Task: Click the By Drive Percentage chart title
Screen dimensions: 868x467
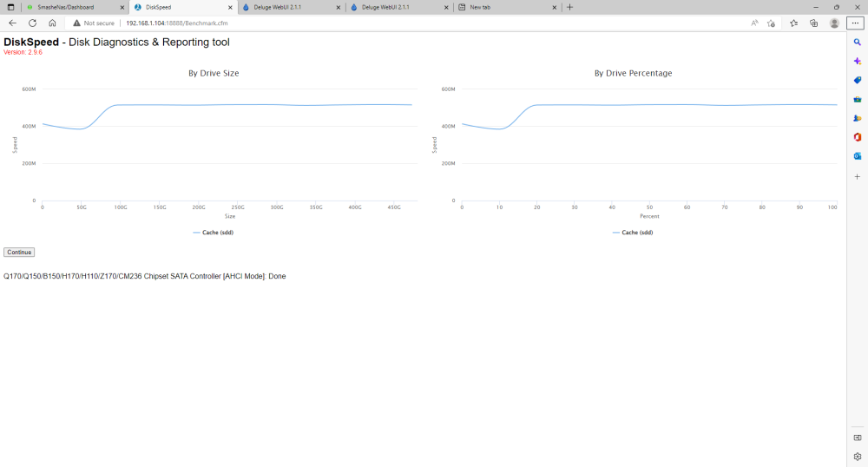Action: 634,73
